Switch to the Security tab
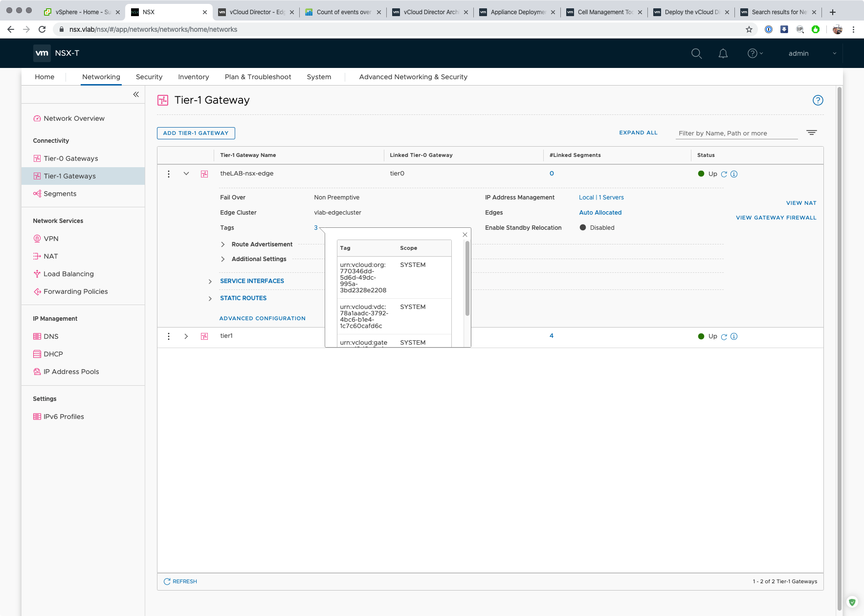This screenshot has height=616, width=864. 149,77
